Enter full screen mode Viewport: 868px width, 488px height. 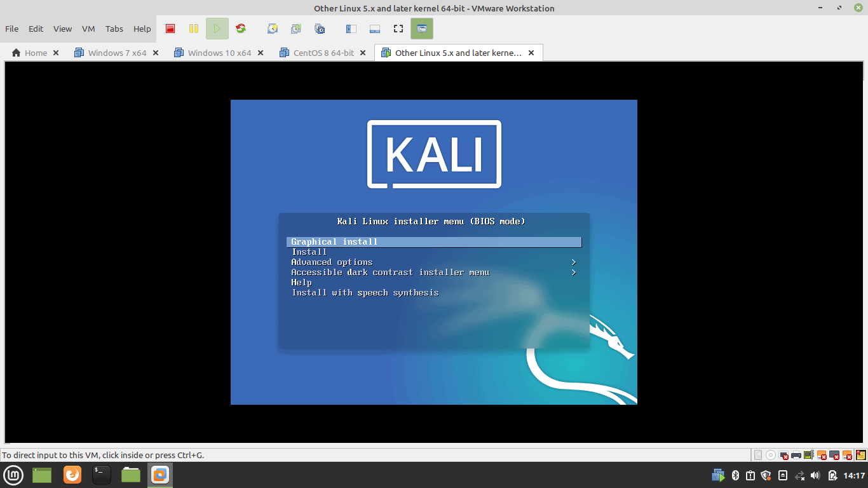[398, 29]
